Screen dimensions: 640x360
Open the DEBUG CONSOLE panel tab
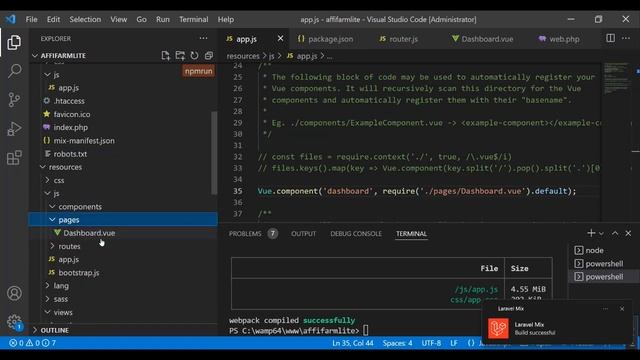pyautogui.click(x=356, y=233)
